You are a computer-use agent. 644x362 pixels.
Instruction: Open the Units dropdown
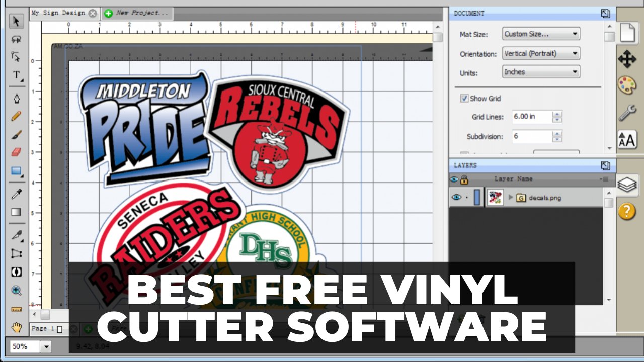coord(541,71)
